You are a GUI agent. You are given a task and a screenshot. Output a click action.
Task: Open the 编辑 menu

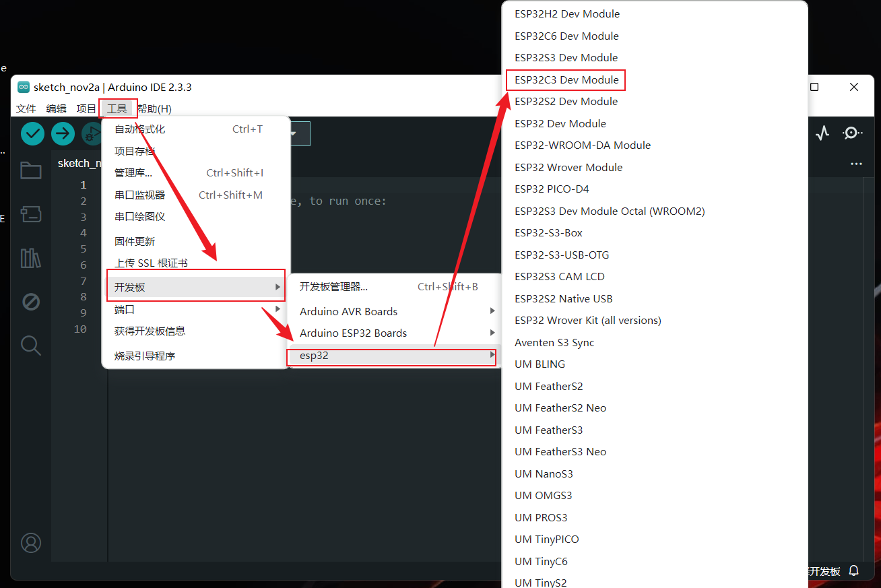56,108
